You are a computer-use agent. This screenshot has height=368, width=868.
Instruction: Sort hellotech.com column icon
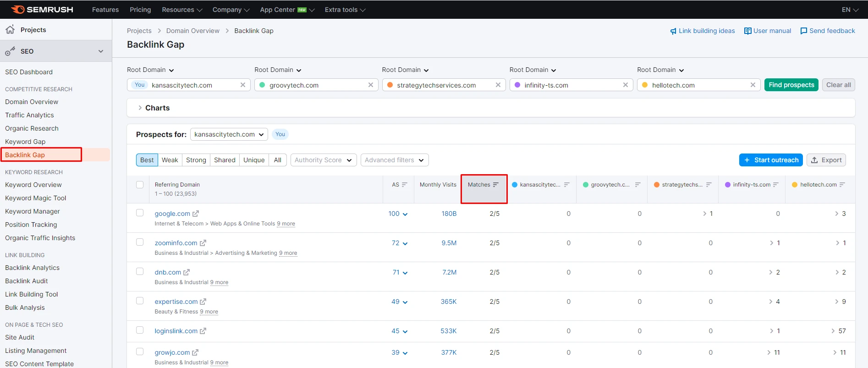pyautogui.click(x=842, y=185)
